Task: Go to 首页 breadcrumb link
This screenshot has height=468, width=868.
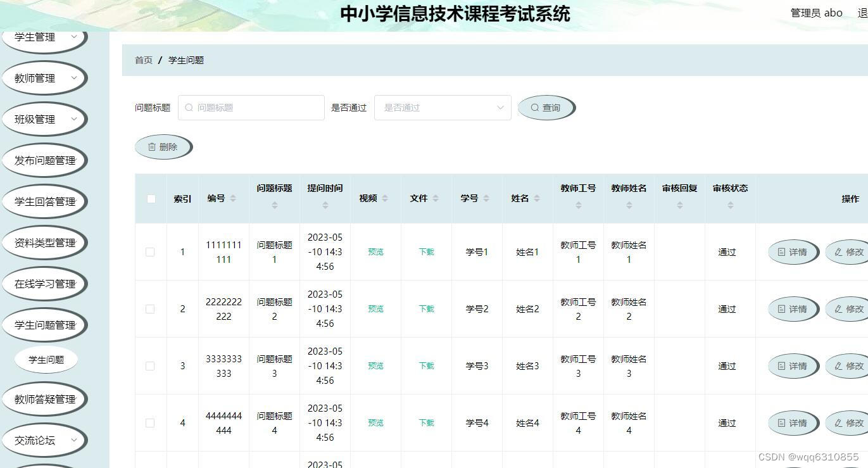Action: [x=144, y=60]
